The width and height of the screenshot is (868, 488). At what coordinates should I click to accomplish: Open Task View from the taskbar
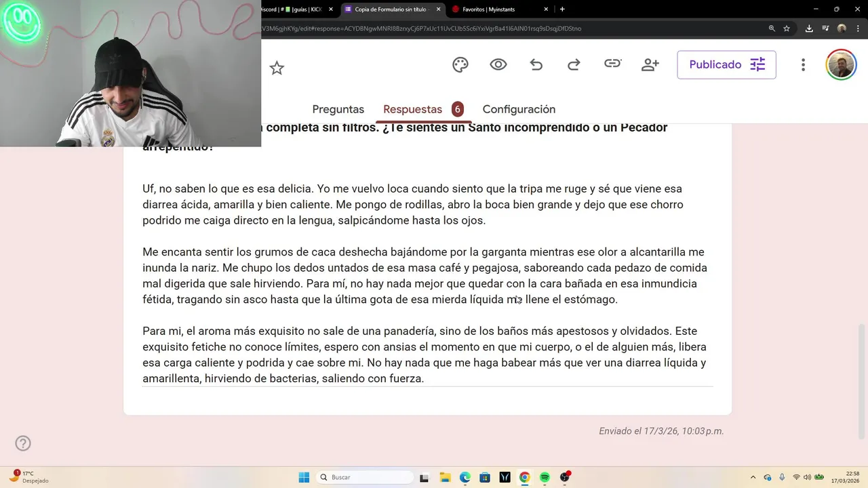[x=425, y=477]
